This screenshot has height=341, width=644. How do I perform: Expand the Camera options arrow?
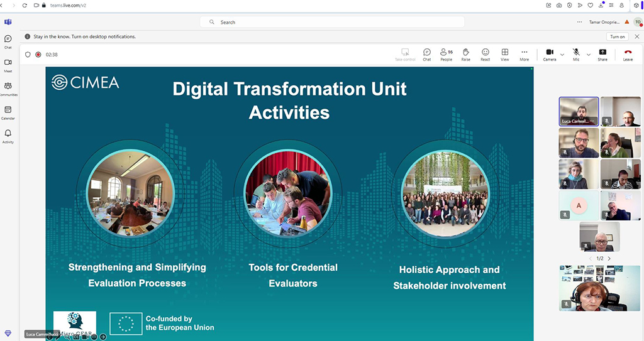coord(562,55)
